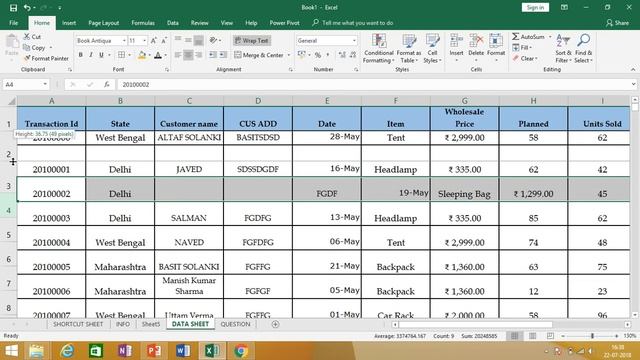This screenshot has height=360, width=640.
Task: Decrease indent in Alignment group
Action: 213,55
